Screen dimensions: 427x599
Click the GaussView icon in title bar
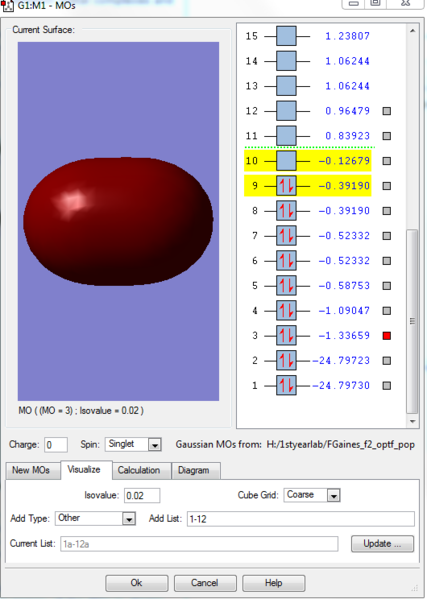[8, 5]
